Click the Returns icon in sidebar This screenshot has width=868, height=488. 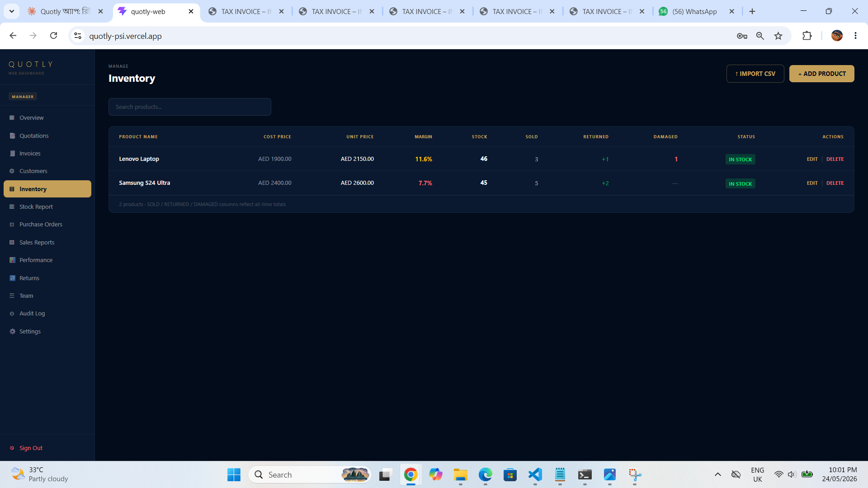click(x=12, y=278)
